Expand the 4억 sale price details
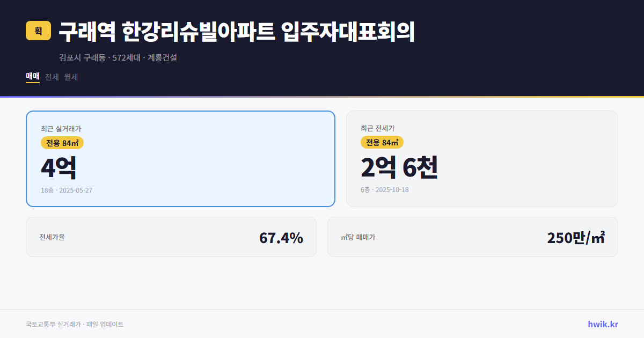644x338 pixels. coord(57,167)
